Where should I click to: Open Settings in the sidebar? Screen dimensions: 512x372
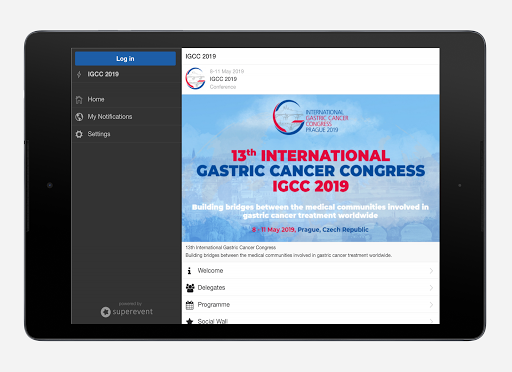[x=127, y=134]
